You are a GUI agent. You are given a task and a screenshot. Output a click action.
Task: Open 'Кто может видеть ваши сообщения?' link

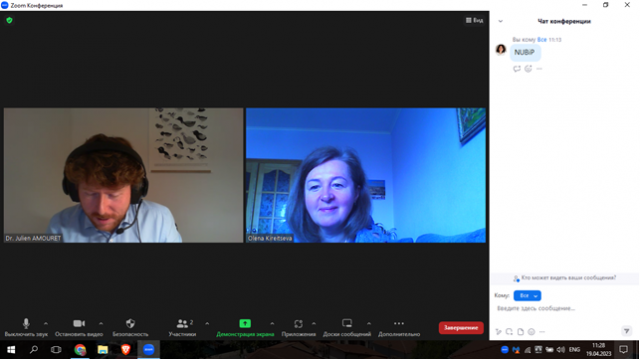pyautogui.click(x=569, y=278)
